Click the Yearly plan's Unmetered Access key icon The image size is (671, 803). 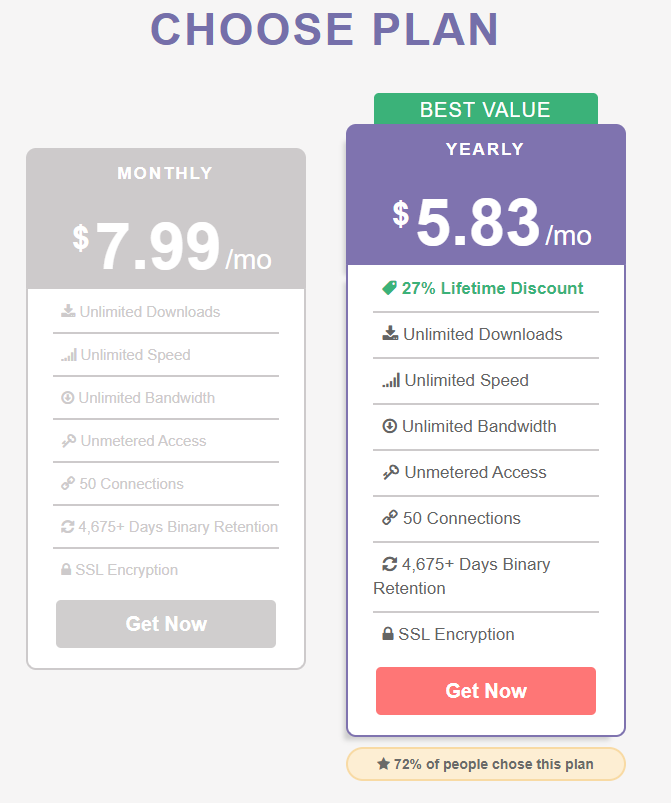point(391,472)
